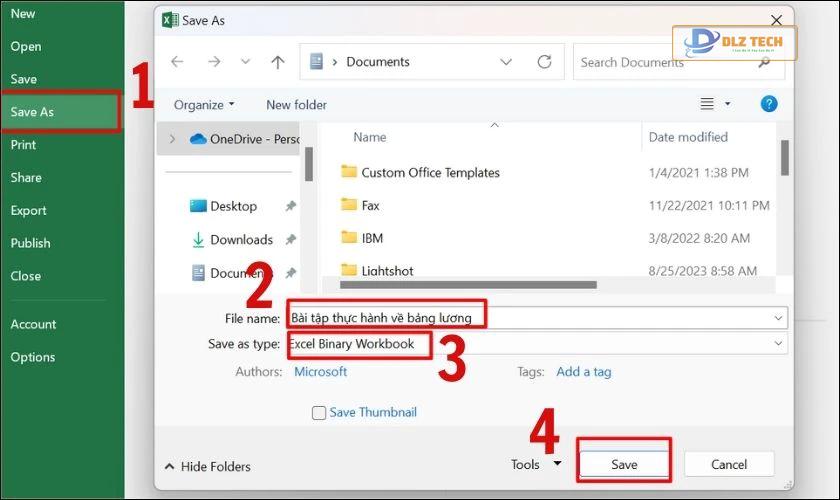Click date 11/22/2021 10:11 PM cell

pyautogui.click(x=709, y=206)
